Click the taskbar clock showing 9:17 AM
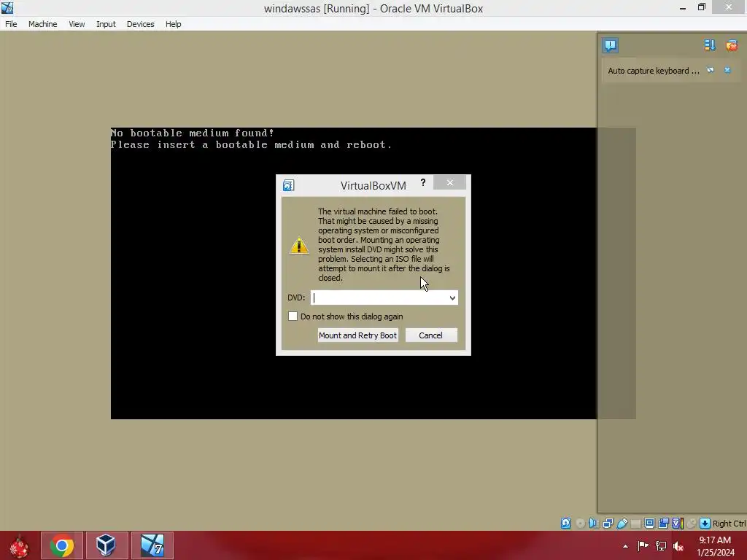This screenshot has width=747, height=560. tap(716, 546)
